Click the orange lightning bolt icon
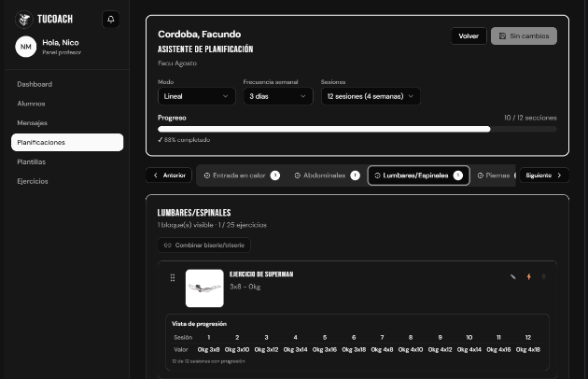This screenshot has height=379, width=588. coord(529,277)
